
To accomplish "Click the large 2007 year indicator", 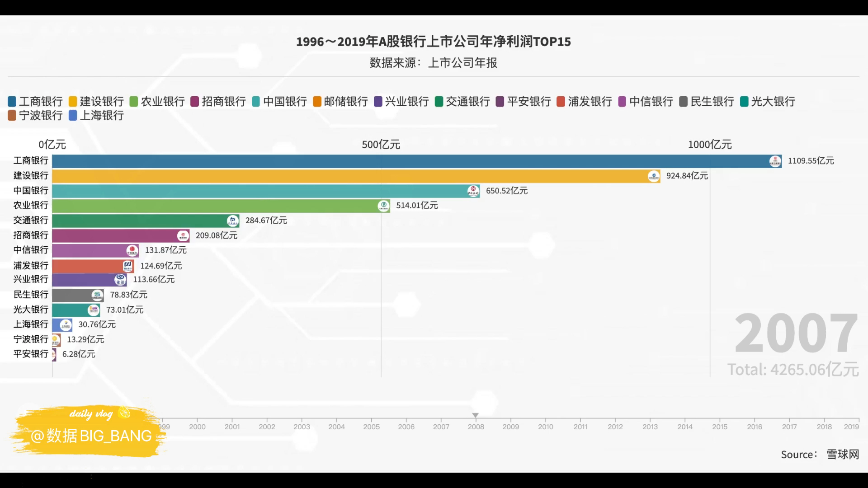I will click(x=797, y=333).
